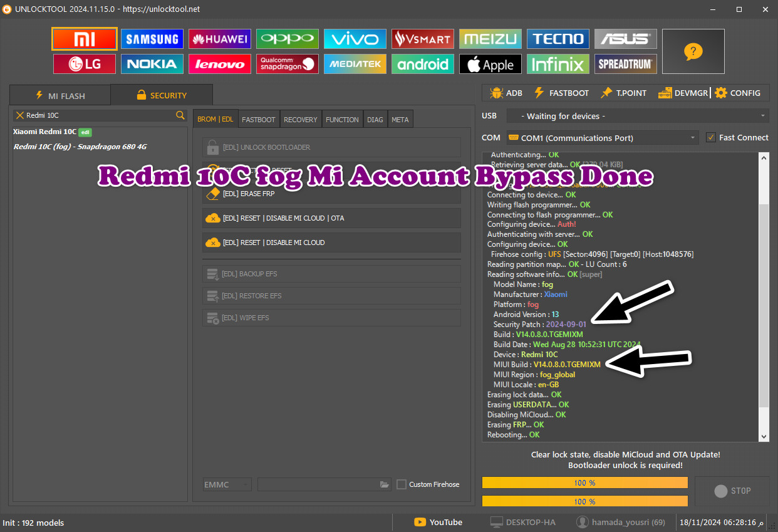Viewport: 778px width, 532px height.
Task: Select the BROM | EDL tab
Action: pyautogui.click(x=215, y=119)
